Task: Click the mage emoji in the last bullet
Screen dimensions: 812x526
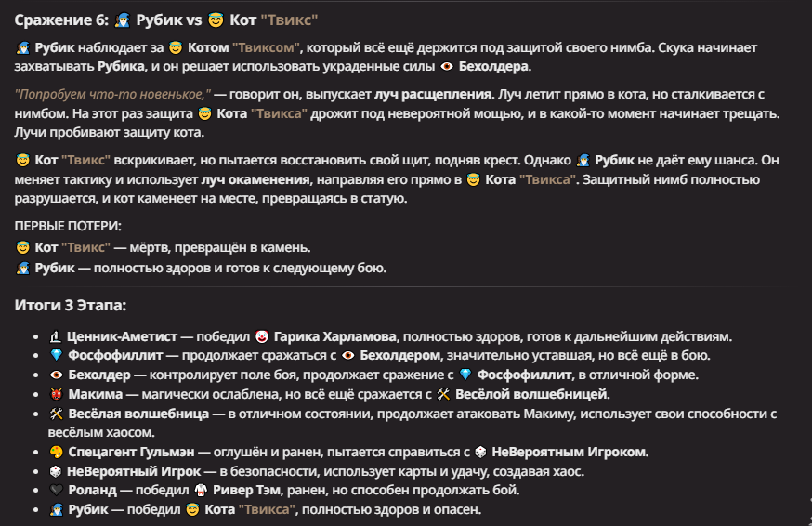Action: (x=56, y=509)
